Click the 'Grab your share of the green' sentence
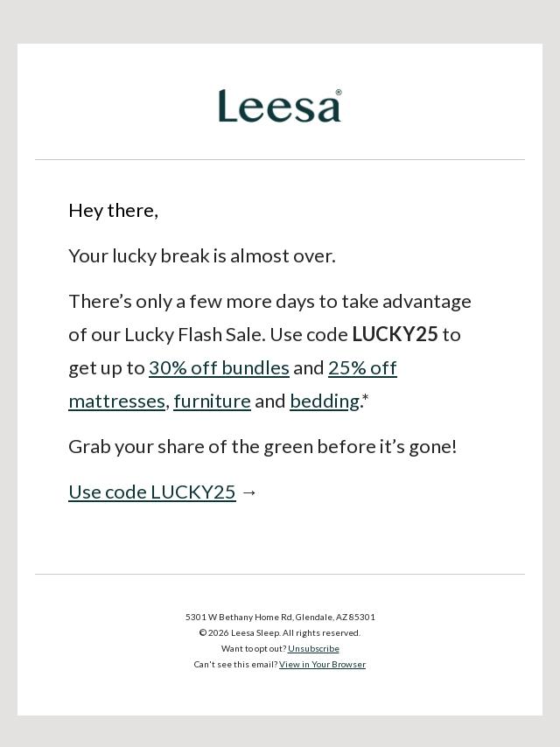Viewport: 560px width, 747px height. 262,447
